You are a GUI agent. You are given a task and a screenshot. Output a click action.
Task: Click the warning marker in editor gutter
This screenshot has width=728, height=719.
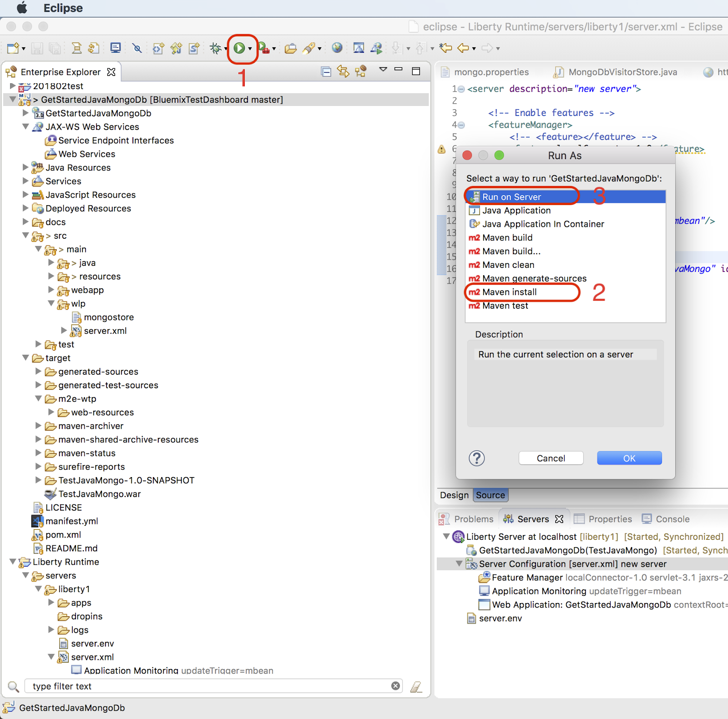click(441, 149)
